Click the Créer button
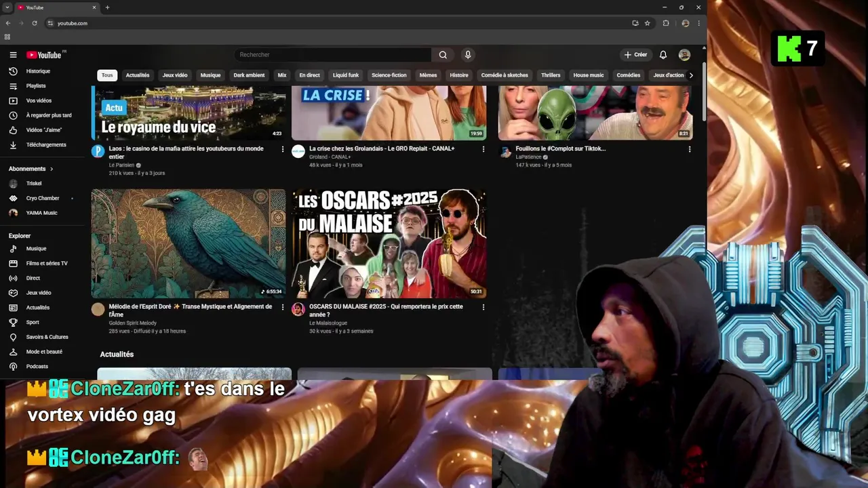 636,55
